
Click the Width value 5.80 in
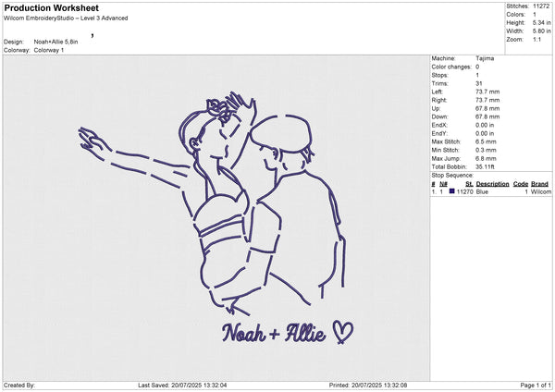pos(541,31)
